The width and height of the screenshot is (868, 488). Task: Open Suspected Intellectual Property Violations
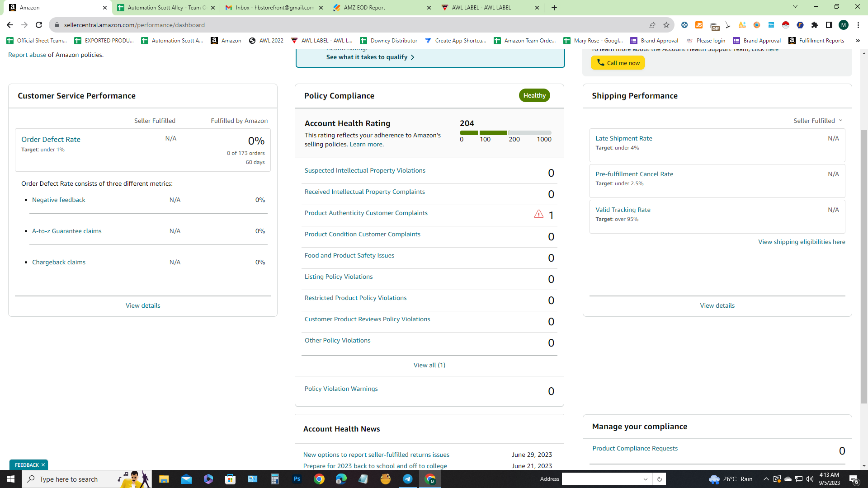pyautogui.click(x=365, y=170)
